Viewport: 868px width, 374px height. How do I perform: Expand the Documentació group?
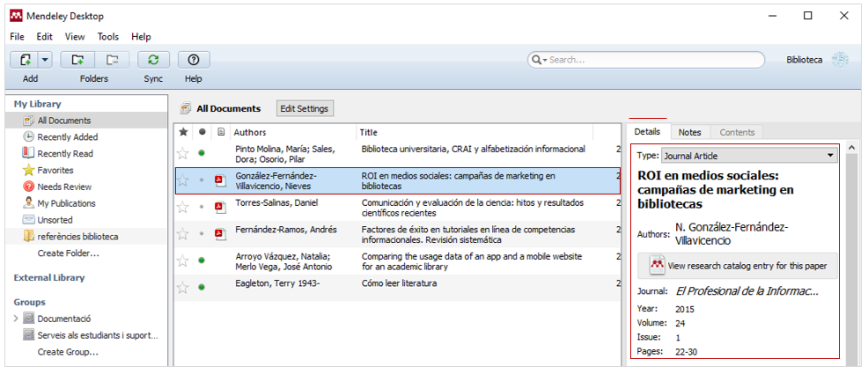coord(16,319)
